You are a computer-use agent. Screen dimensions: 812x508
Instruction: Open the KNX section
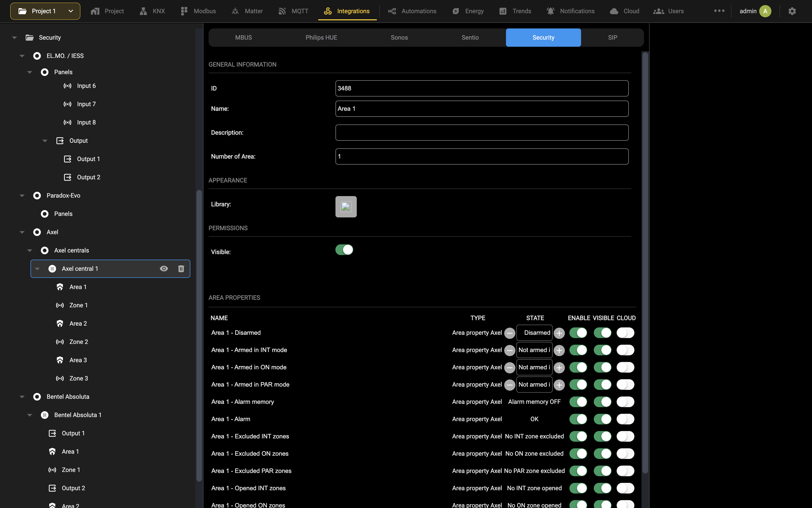tap(152, 11)
